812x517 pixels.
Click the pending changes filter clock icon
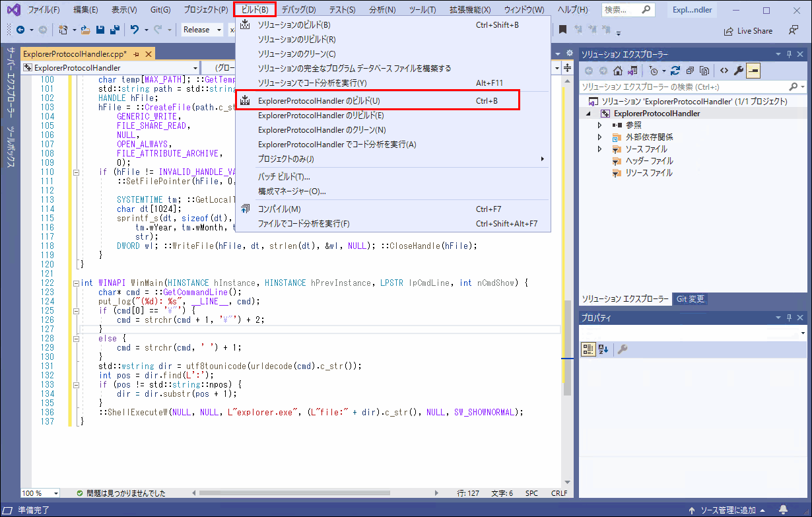coord(654,71)
